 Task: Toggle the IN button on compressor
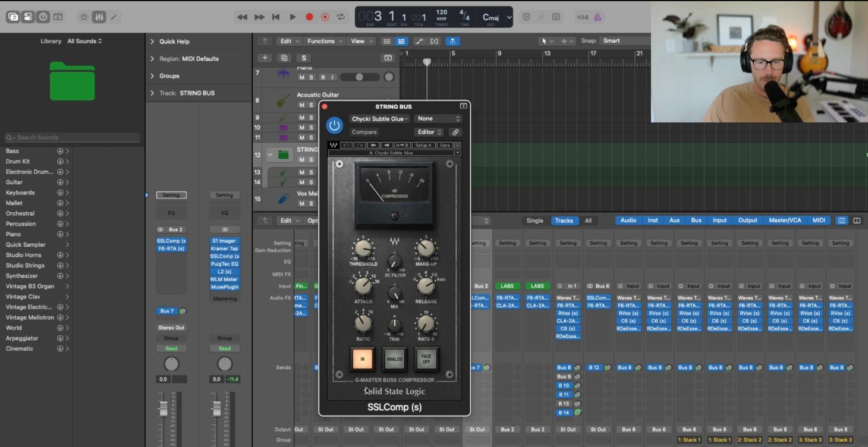coord(362,359)
